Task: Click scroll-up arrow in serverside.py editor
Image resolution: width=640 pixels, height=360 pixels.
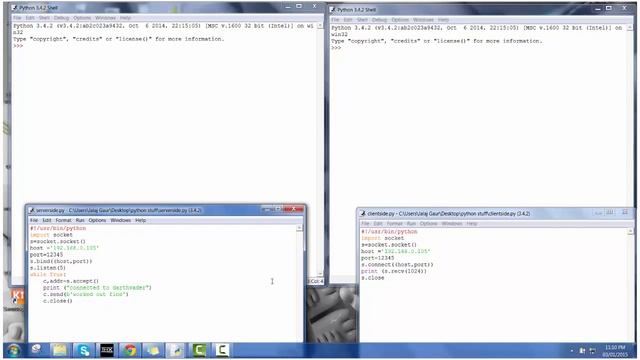Action: click(x=299, y=228)
